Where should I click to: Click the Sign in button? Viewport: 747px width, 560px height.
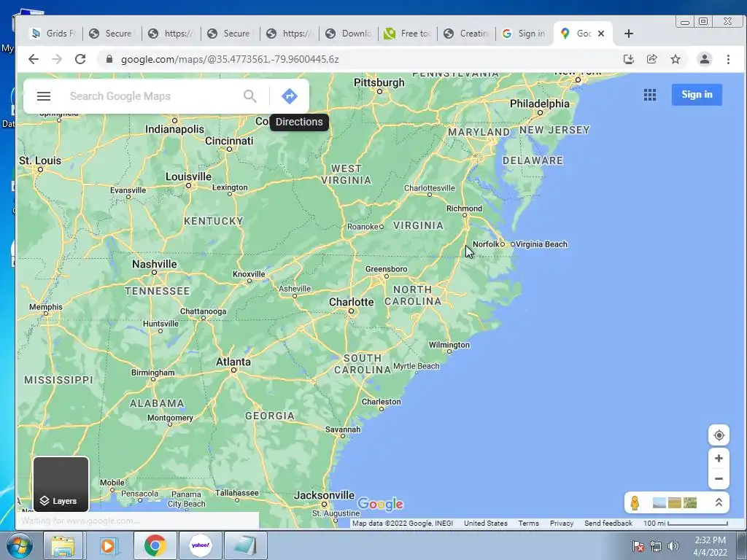click(697, 94)
